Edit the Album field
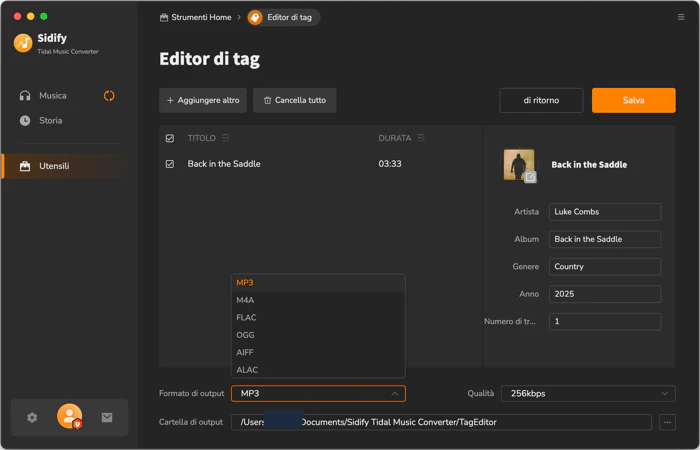 tap(604, 239)
